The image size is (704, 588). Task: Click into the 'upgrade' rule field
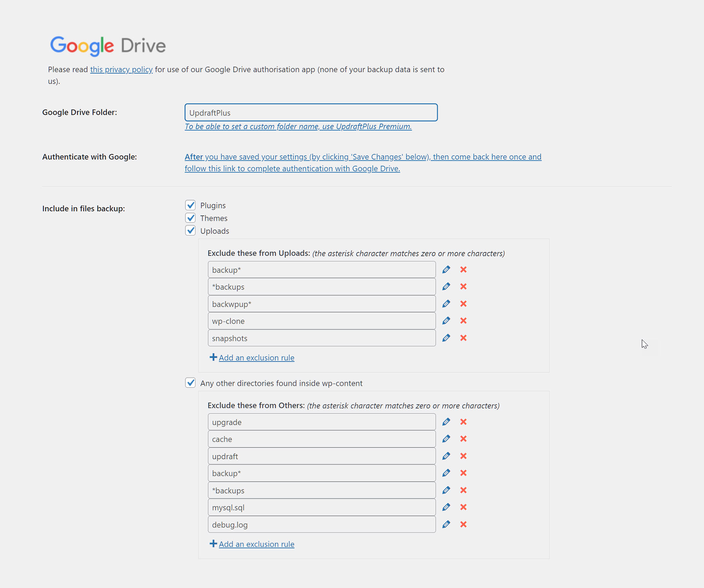322,422
